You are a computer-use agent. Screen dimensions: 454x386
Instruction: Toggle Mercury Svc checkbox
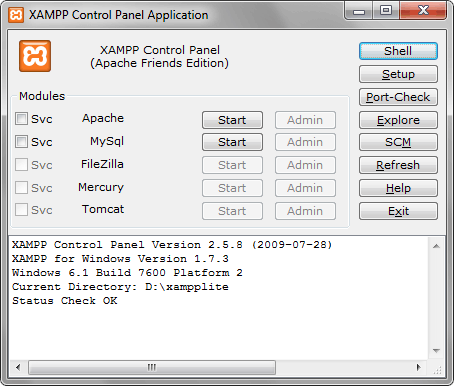pos(21,188)
